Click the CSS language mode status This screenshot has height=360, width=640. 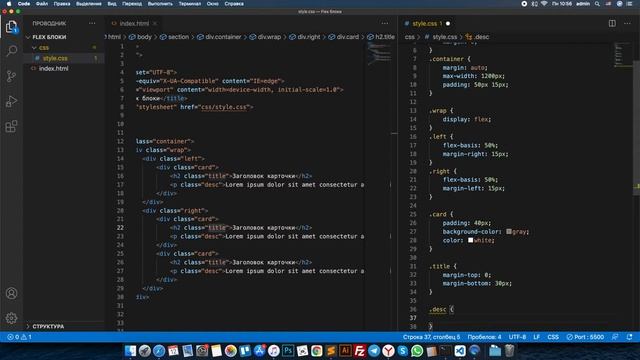click(553, 337)
